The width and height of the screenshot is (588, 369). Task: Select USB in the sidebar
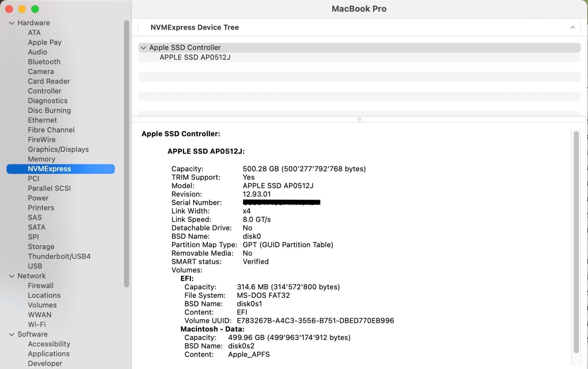35,266
